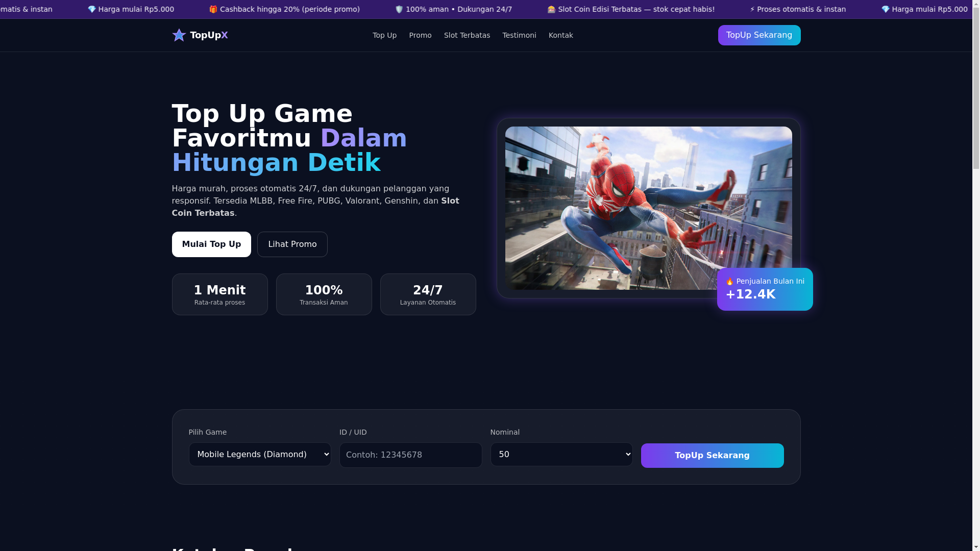Click the Spider-Man hero image
Screen dimensions: 980x551
coord(649,208)
